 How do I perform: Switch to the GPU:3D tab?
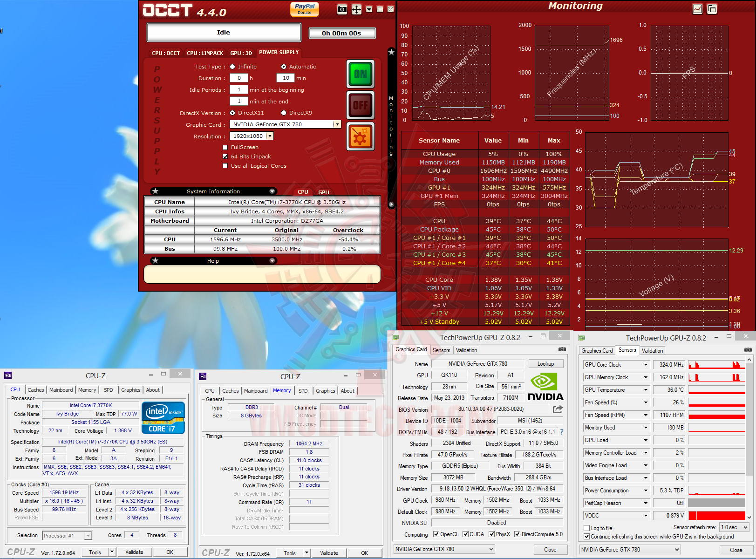(x=241, y=53)
